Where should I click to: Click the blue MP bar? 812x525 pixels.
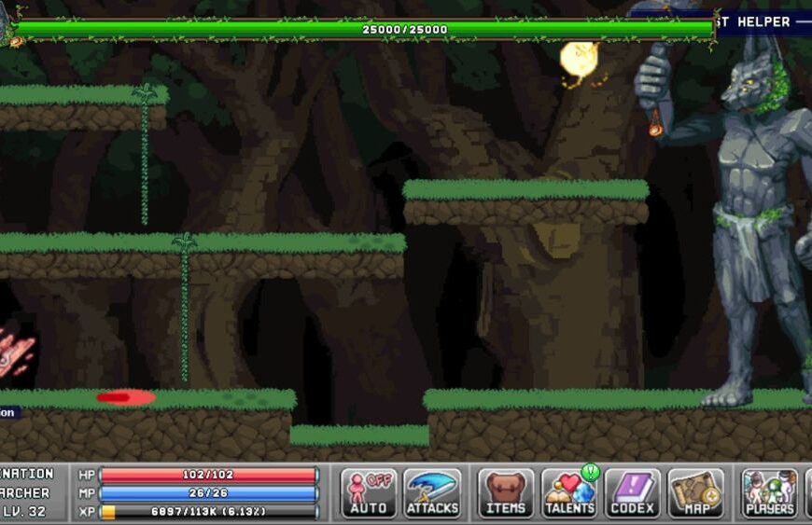(x=208, y=492)
